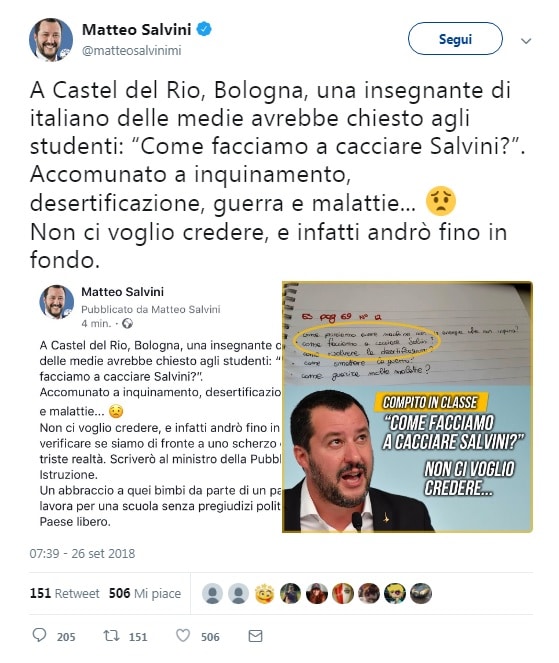Click the reply speech bubble icon
This screenshot has width=559, height=663.
point(39,635)
